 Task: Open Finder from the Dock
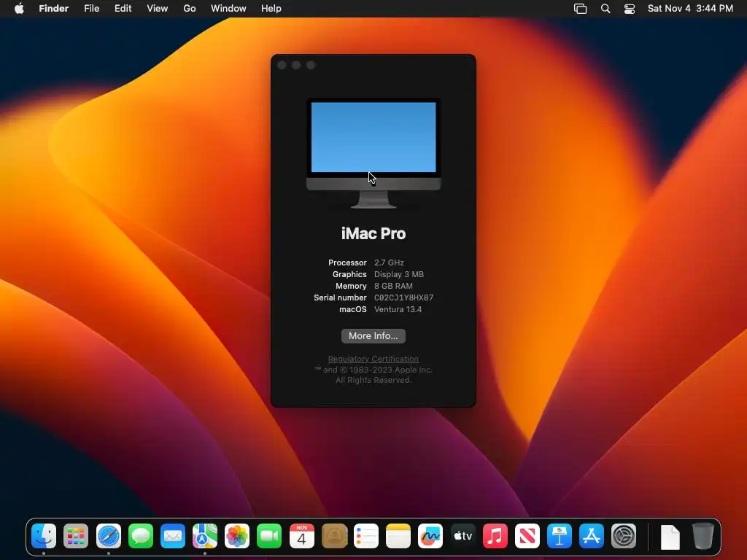(44, 536)
